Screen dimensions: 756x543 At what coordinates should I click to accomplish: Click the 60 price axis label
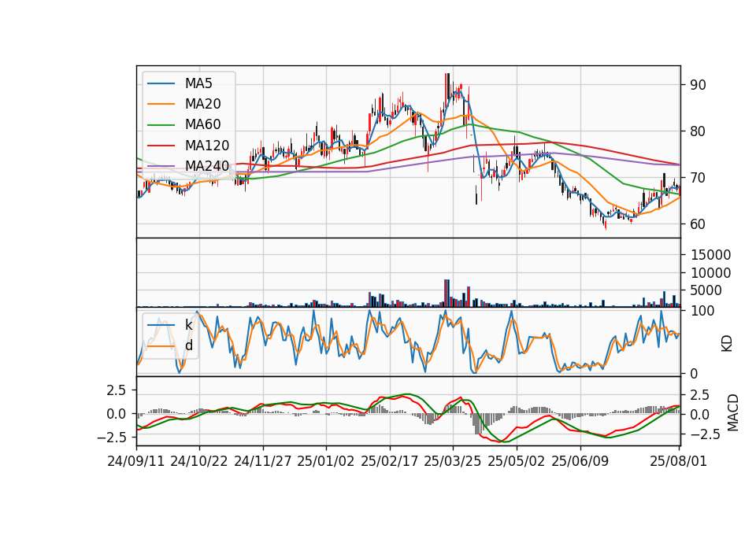699,224
